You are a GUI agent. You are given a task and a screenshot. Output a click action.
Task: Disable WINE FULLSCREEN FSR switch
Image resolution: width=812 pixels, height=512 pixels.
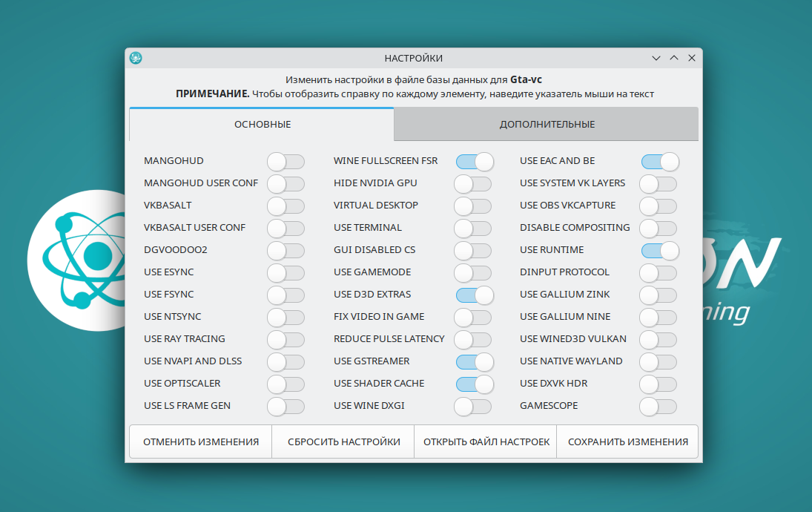[x=475, y=161]
